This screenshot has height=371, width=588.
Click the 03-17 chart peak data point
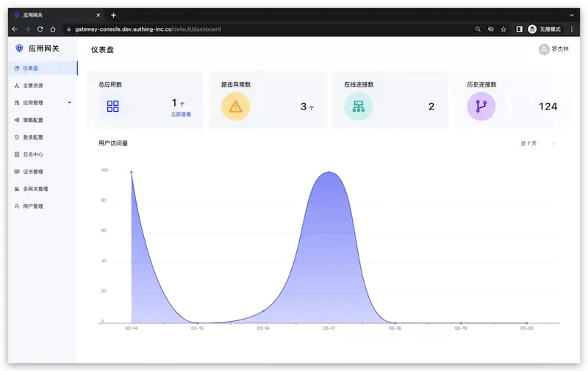pos(329,172)
